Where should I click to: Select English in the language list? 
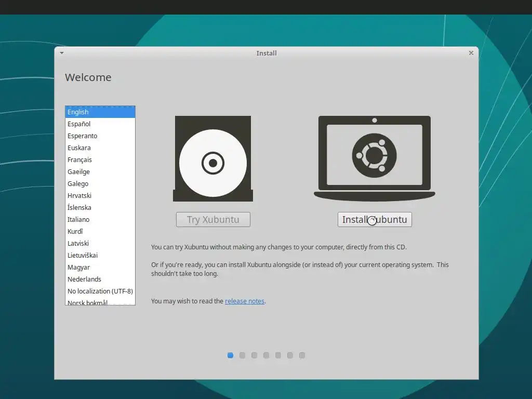click(x=100, y=112)
